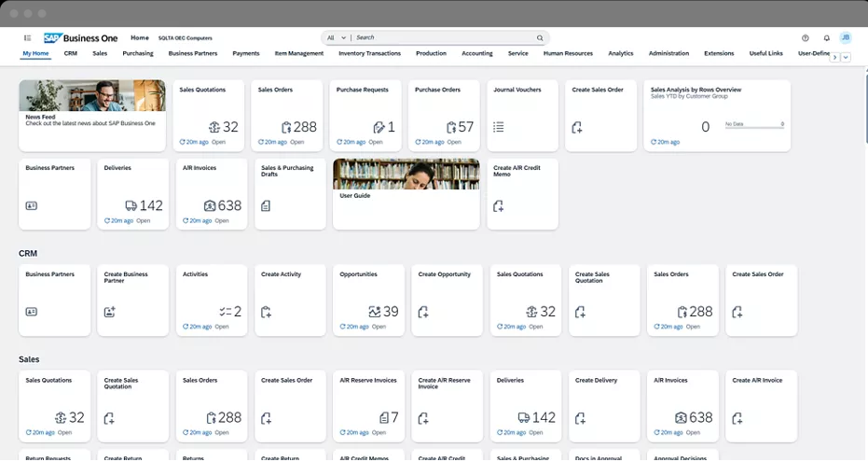Open the tab overflow dropdown arrow

[847, 58]
